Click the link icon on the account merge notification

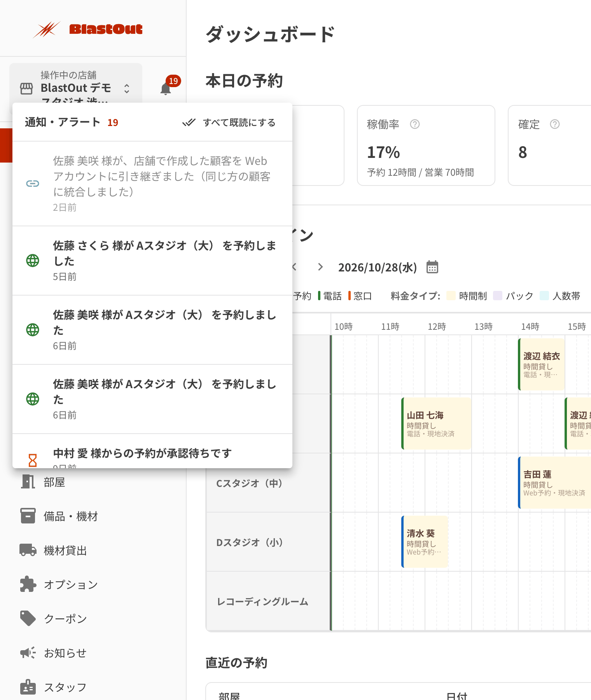(x=33, y=184)
